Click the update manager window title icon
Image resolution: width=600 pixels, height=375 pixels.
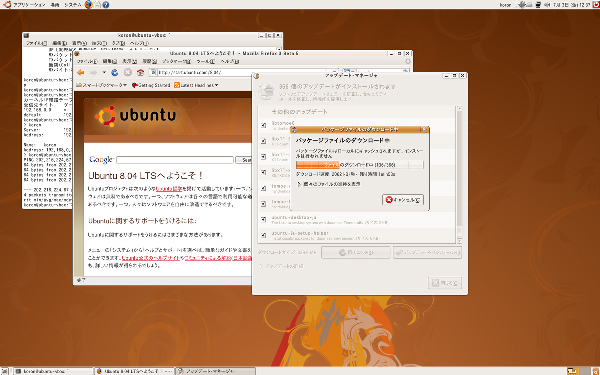[x=256, y=75]
